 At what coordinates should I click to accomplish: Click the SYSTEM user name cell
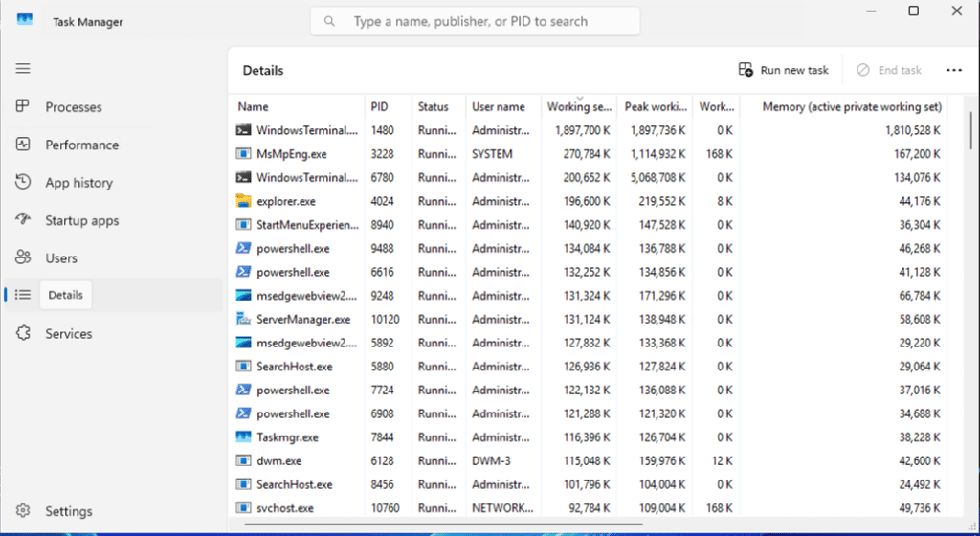pyautogui.click(x=492, y=154)
